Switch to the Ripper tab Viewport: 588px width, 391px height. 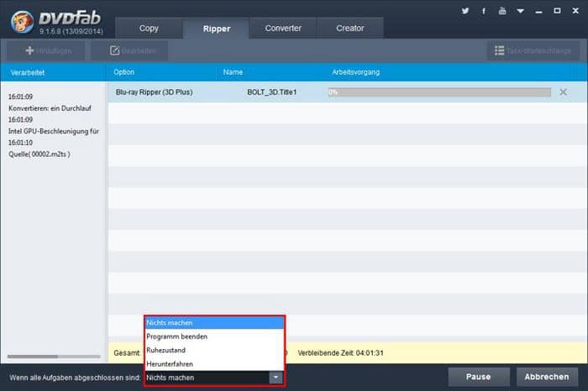coord(217,29)
